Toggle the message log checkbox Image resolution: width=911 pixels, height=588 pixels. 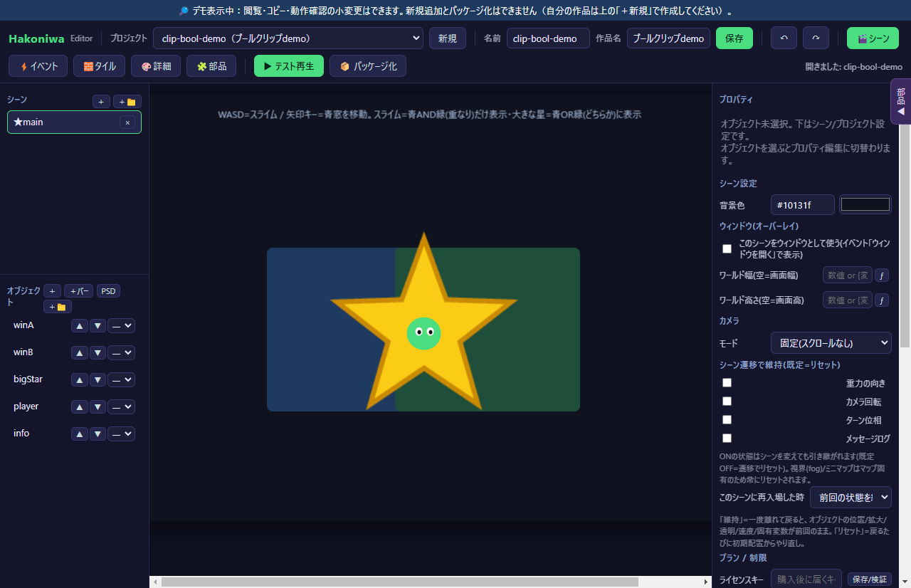[727, 438]
